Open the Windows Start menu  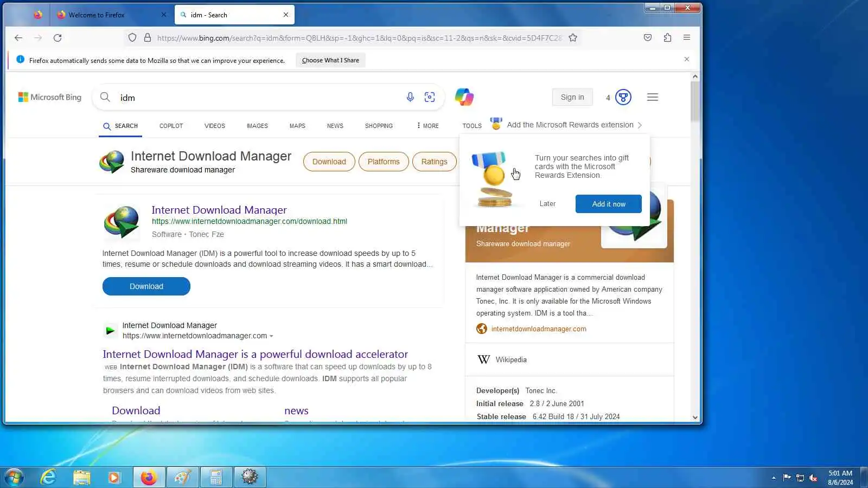coord(14,477)
